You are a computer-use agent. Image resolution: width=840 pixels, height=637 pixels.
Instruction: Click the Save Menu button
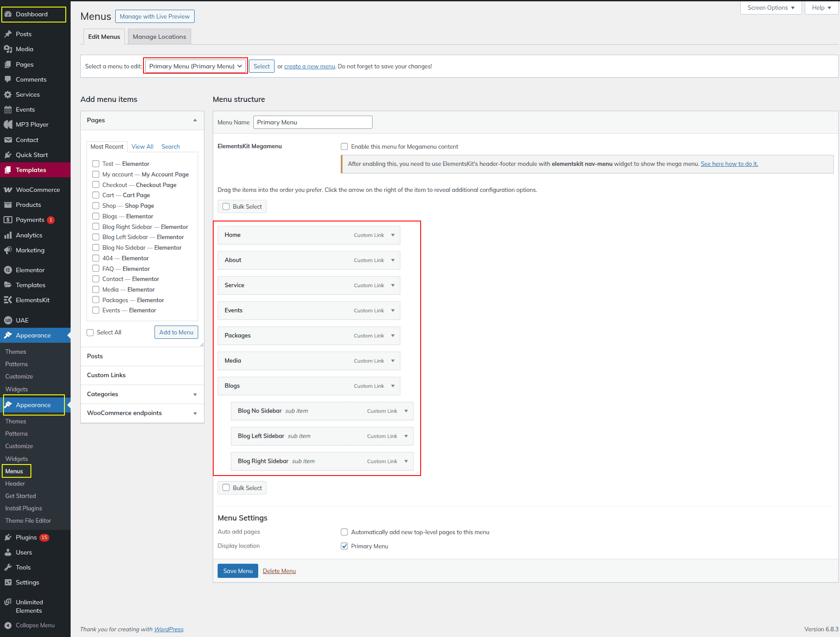pos(237,571)
